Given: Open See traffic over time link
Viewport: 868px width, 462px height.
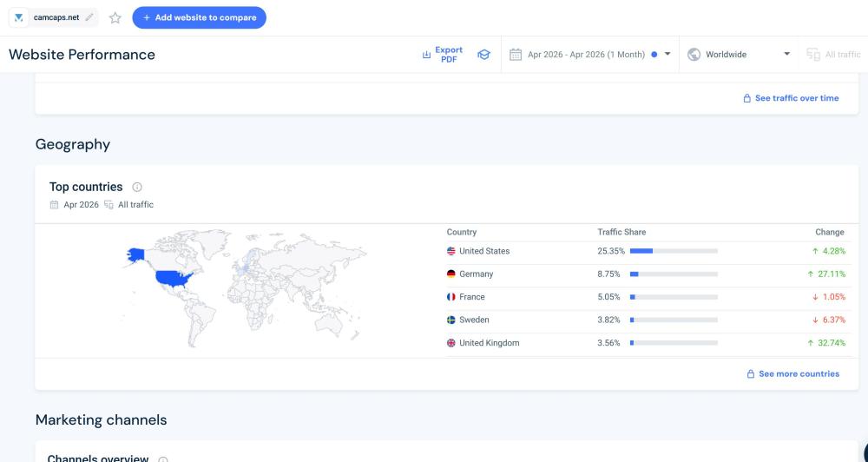Looking at the screenshot, I should coord(791,98).
